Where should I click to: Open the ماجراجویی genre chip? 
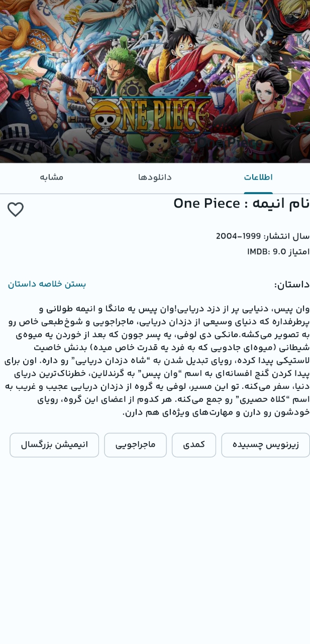pos(135,445)
